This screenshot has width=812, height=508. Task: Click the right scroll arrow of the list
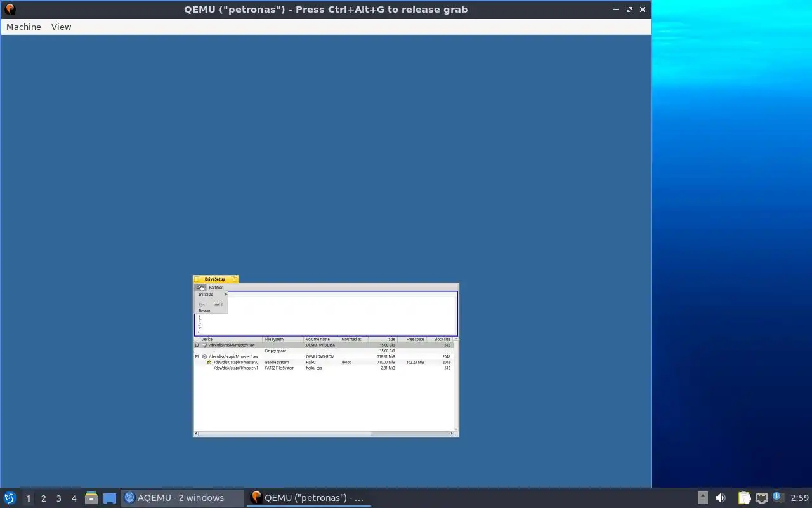point(452,434)
